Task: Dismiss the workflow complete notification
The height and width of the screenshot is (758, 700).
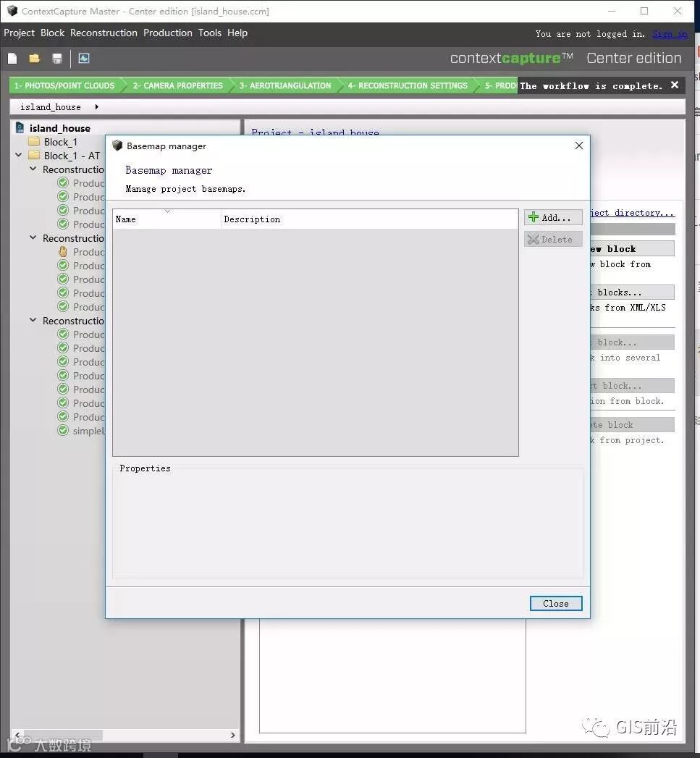Action: 675,85
